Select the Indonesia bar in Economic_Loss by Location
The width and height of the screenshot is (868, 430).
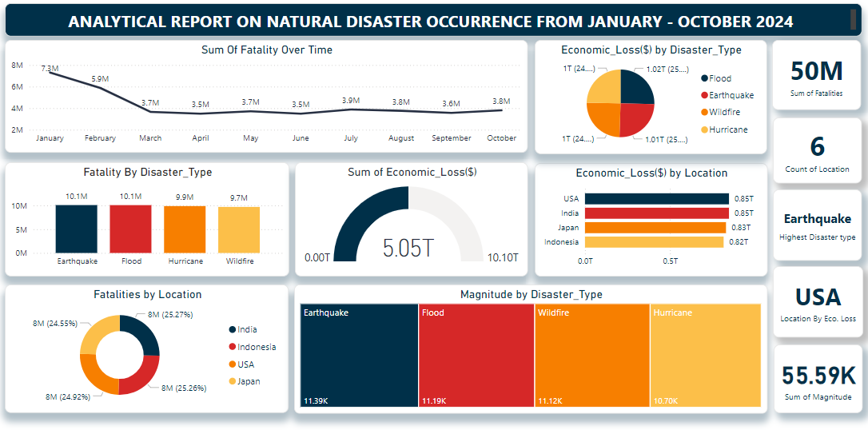coord(655,242)
